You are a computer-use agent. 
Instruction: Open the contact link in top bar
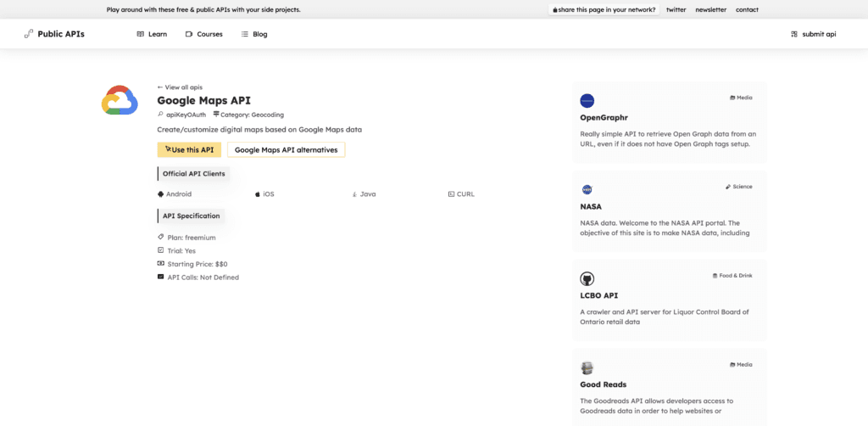[x=747, y=9]
